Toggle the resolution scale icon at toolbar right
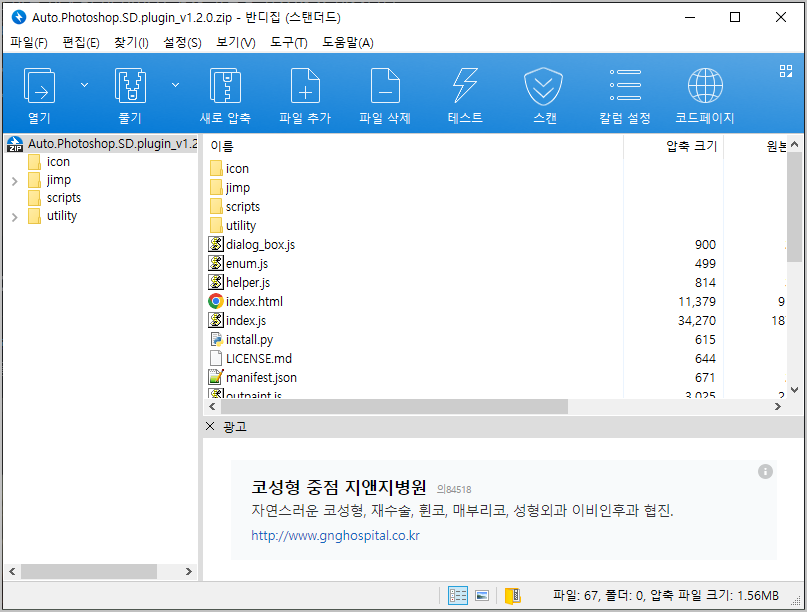This screenshot has width=807, height=612. pos(784,71)
